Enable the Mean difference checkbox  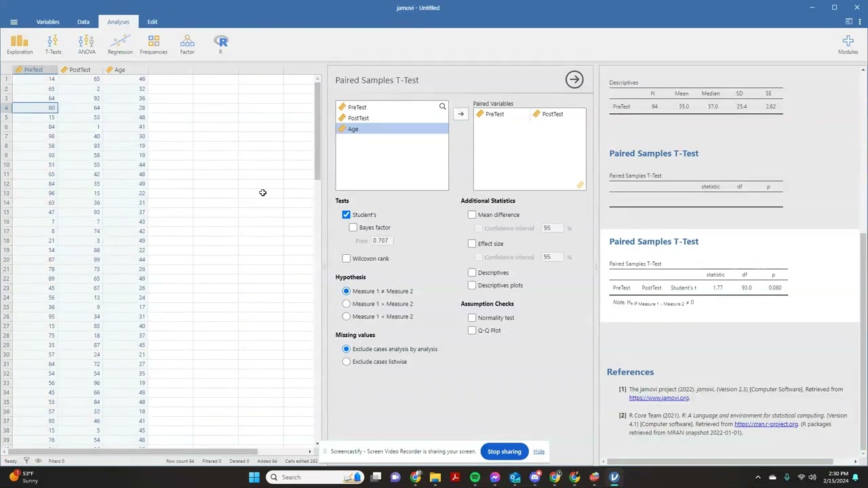pos(472,215)
